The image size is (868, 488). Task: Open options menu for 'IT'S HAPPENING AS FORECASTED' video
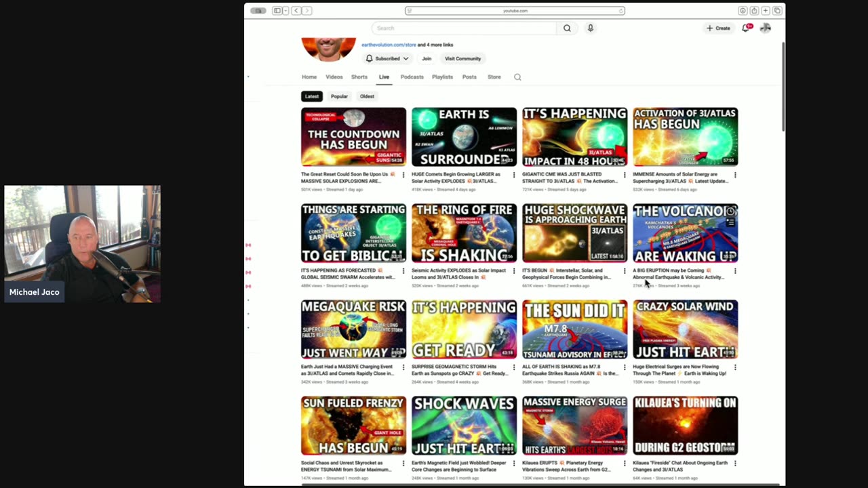(x=403, y=271)
